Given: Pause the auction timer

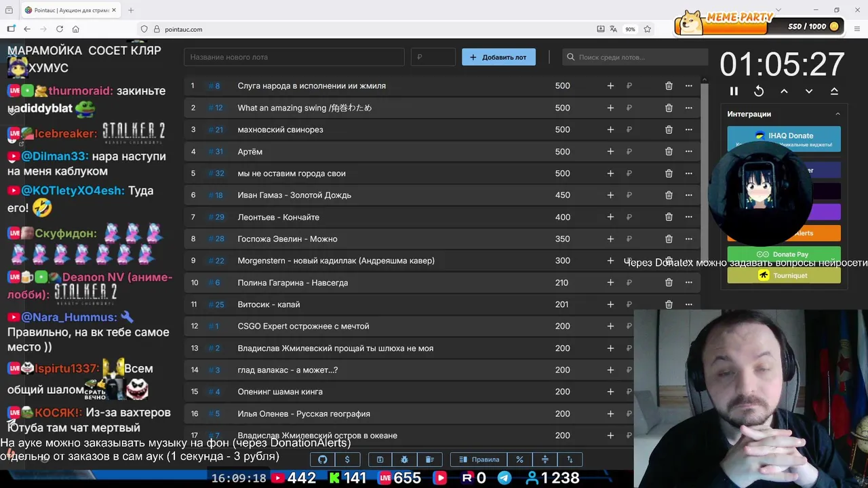Looking at the screenshot, I should [734, 91].
